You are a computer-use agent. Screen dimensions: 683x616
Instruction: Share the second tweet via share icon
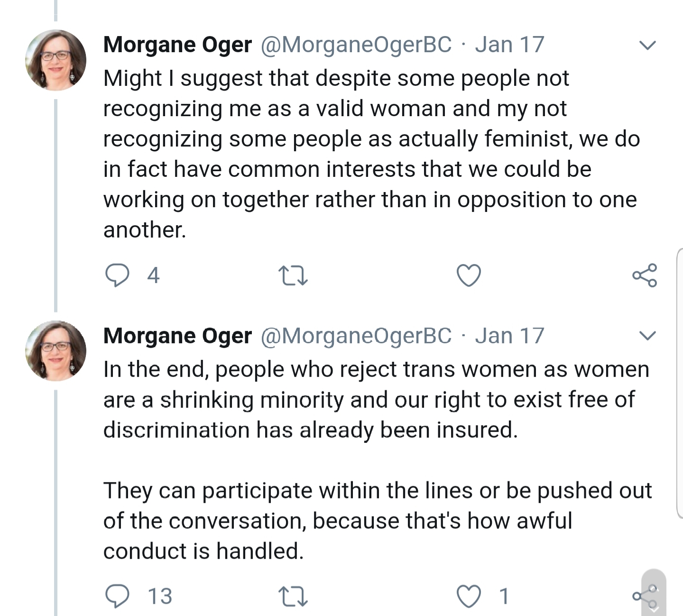tap(645, 596)
